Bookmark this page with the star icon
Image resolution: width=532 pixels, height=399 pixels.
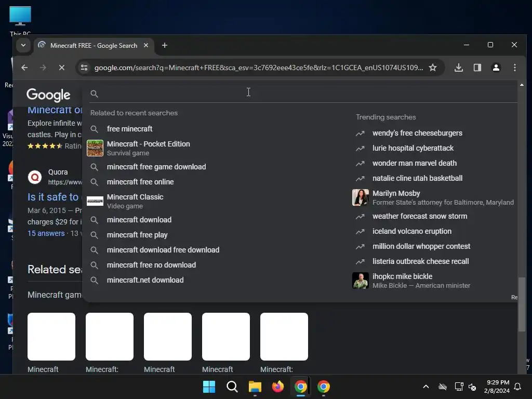(433, 68)
